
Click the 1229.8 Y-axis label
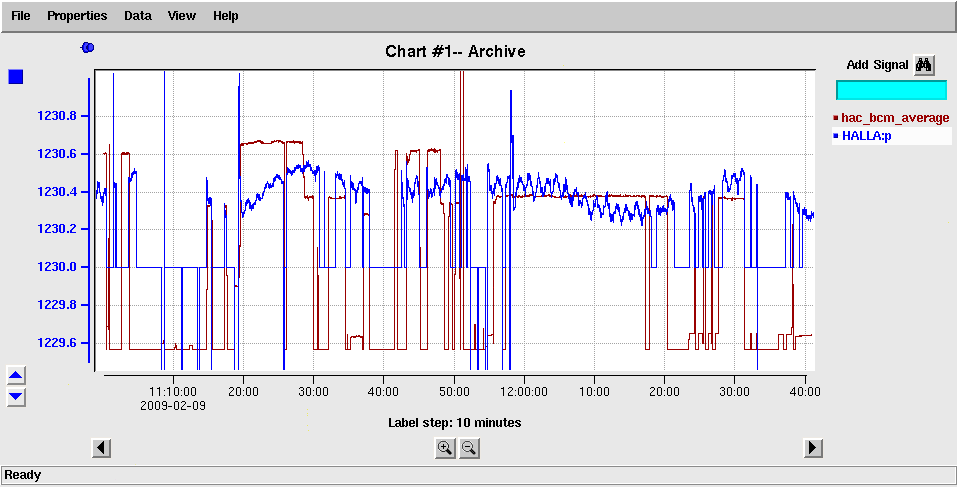pos(57,305)
